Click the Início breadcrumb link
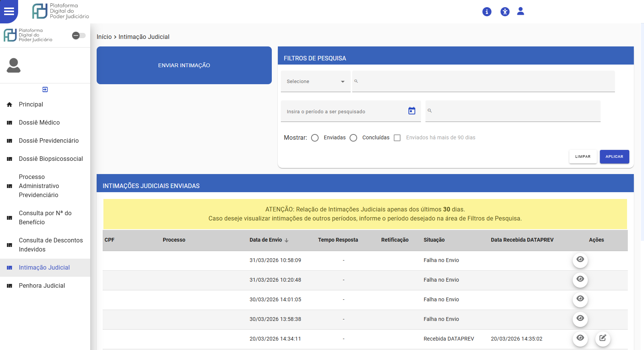The width and height of the screenshot is (644, 350). (104, 37)
